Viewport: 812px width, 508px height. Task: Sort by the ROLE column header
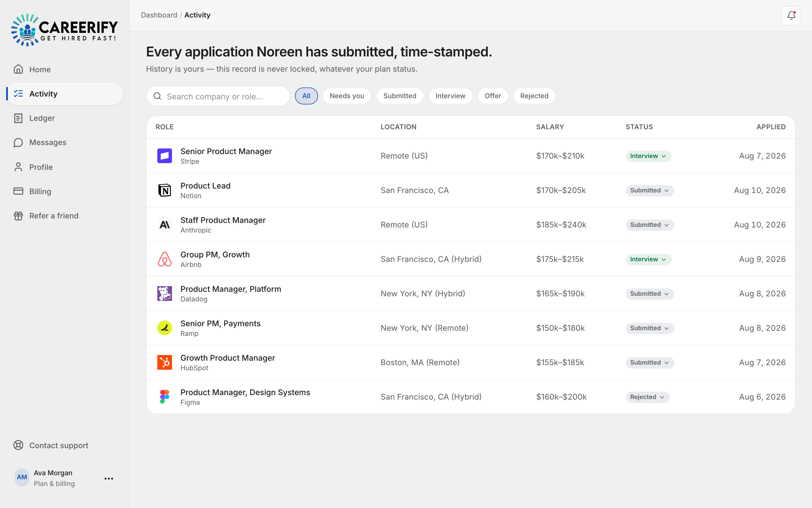(164, 127)
